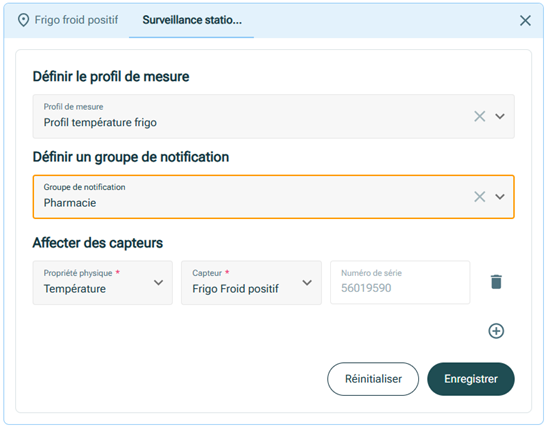Delete the sensor row with trash icon

[496, 282]
